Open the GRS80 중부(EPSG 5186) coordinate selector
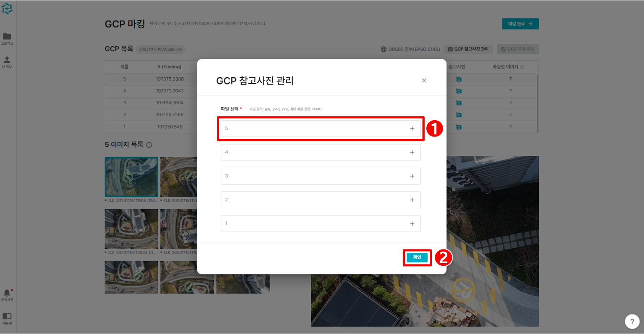Viewport: 644px width, 334px height. (x=410, y=49)
